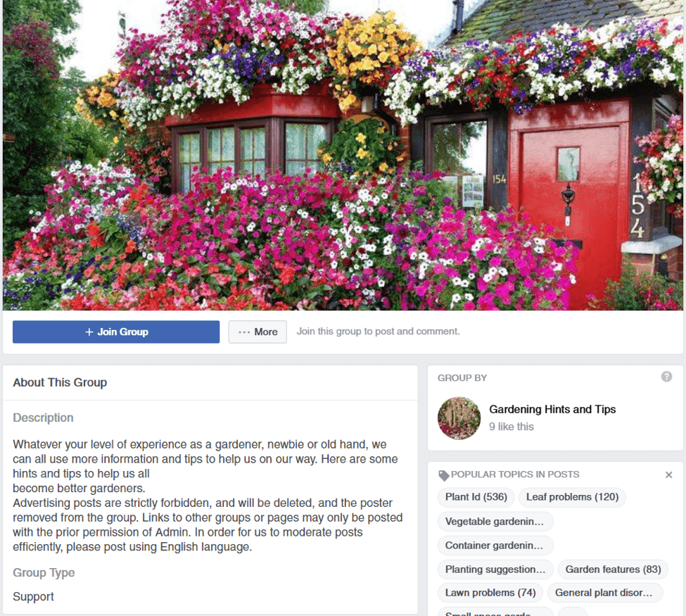
Task: Open the More options menu
Action: click(x=258, y=332)
